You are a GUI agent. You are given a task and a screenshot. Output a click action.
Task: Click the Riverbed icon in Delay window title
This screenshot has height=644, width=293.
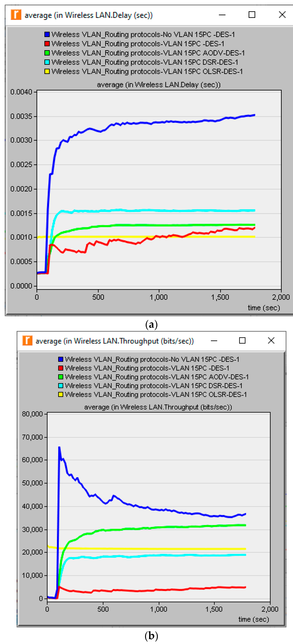coord(16,14)
